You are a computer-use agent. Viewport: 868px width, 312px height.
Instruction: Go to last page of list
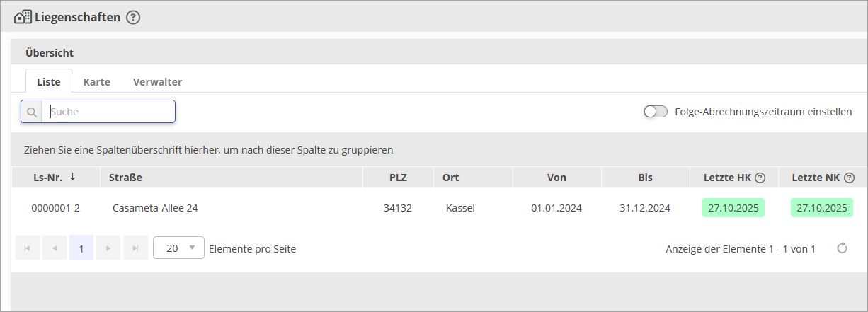coord(135,248)
